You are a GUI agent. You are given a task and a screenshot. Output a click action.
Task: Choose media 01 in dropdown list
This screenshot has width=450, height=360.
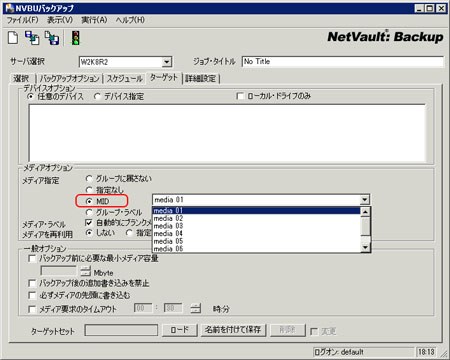[256, 210]
